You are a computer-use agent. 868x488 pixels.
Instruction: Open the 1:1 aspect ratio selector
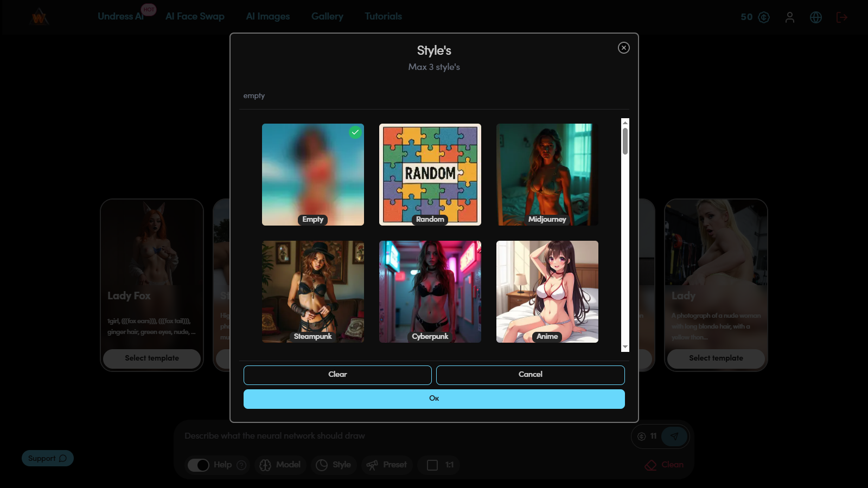pyautogui.click(x=440, y=465)
